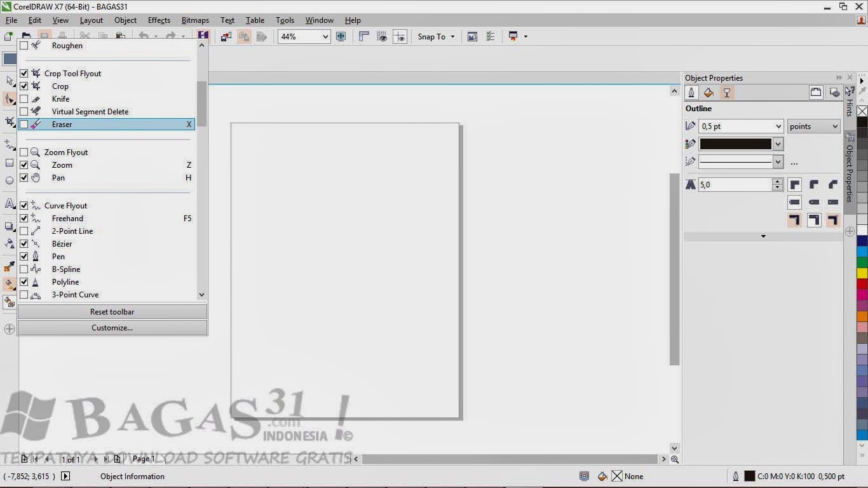The height and width of the screenshot is (488, 868).
Task: Click the Page 1 tab
Action: pos(143,459)
